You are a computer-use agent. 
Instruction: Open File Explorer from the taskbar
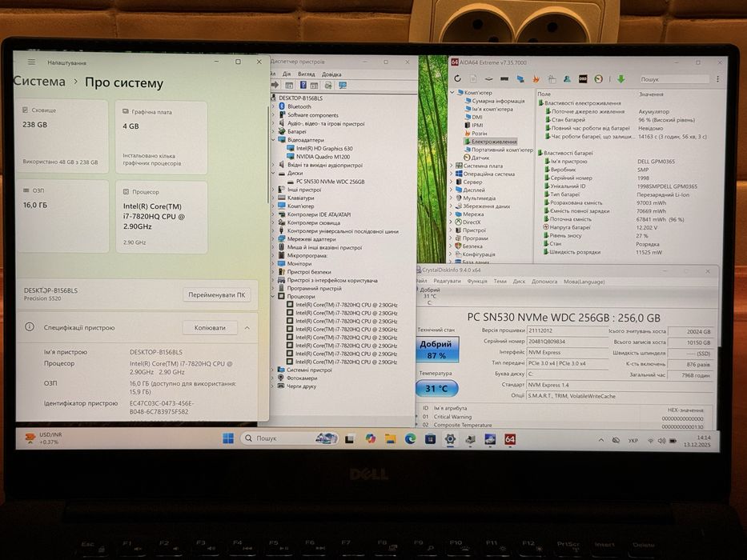tap(391, 439)
